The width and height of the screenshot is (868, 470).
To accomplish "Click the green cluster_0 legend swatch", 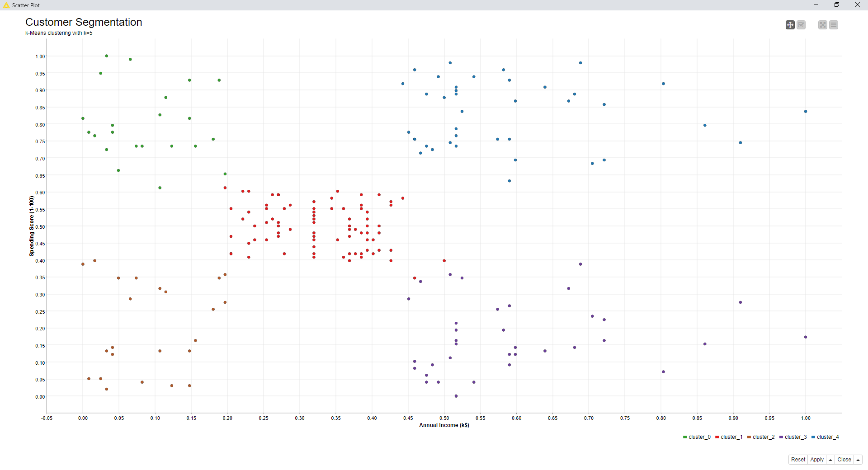I will click(685, 437).
